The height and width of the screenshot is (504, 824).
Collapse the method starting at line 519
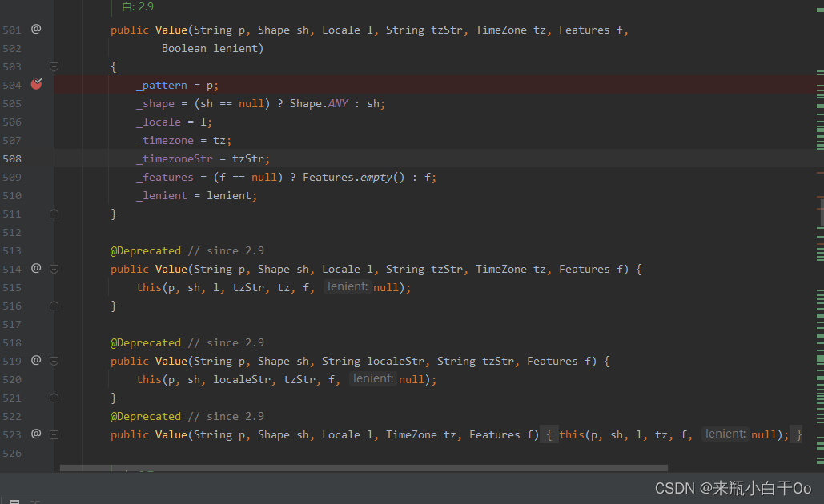tap(54, 360)
